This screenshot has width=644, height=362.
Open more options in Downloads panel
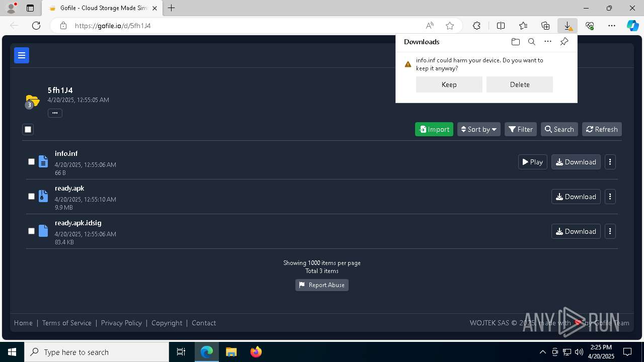coord(548,42)
